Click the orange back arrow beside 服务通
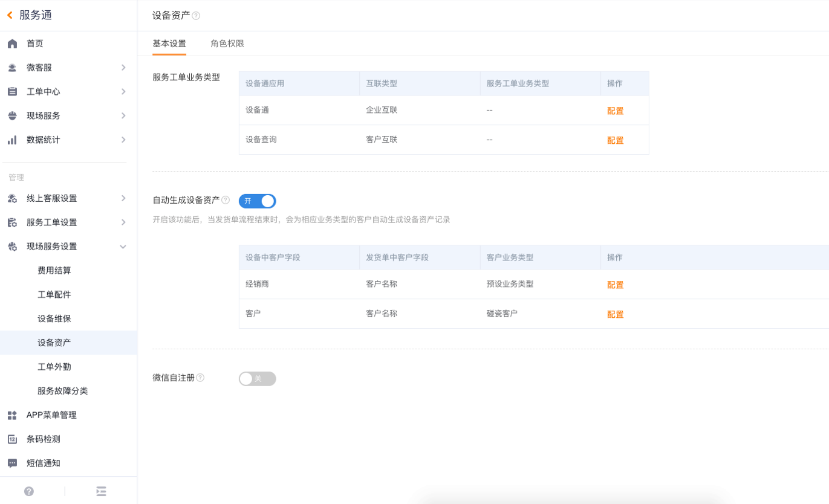This screenshot has width=829, height=504. click(10, 16)
